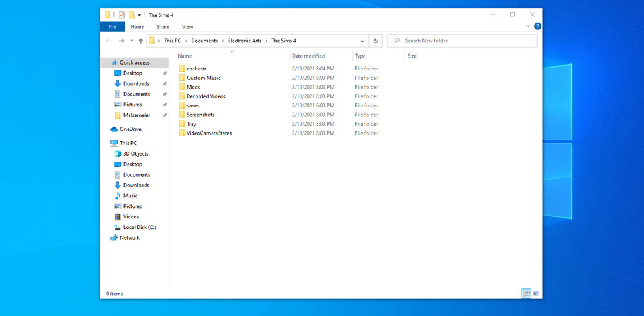Open Explorer Help question mark icon
Screen dimensions: 644x316
(537, 26)
